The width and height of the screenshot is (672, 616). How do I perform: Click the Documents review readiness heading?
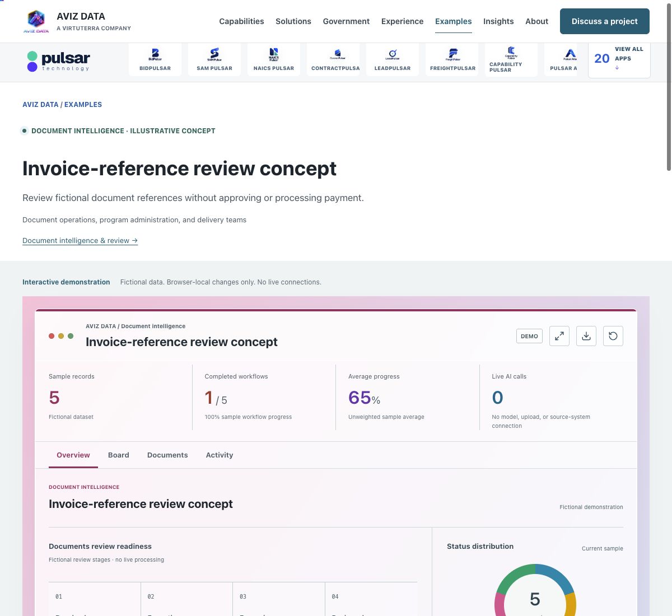coord(100,547)
